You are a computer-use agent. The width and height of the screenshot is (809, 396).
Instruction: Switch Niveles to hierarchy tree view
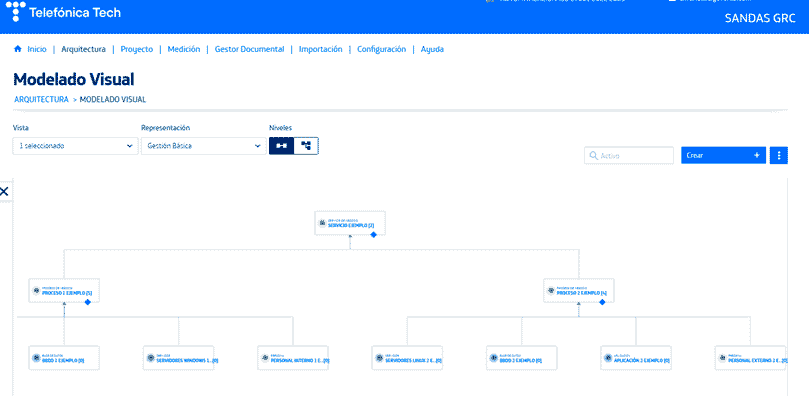click(306, 146)
